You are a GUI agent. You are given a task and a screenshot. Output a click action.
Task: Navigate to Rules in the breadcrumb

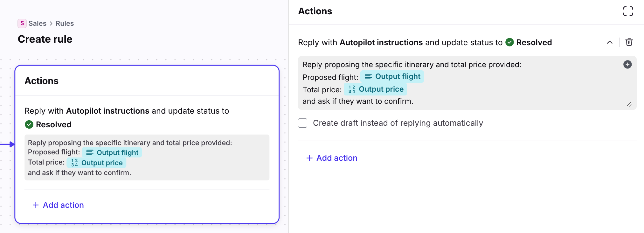65,24
